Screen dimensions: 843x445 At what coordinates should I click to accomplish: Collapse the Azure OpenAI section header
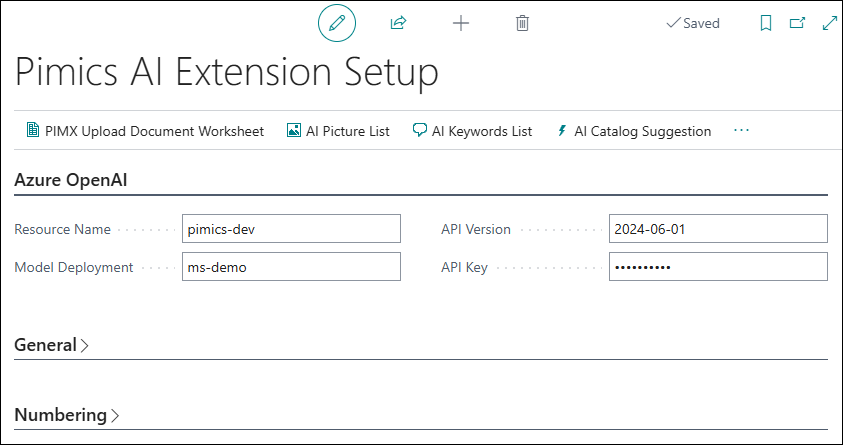click(70, 180)
